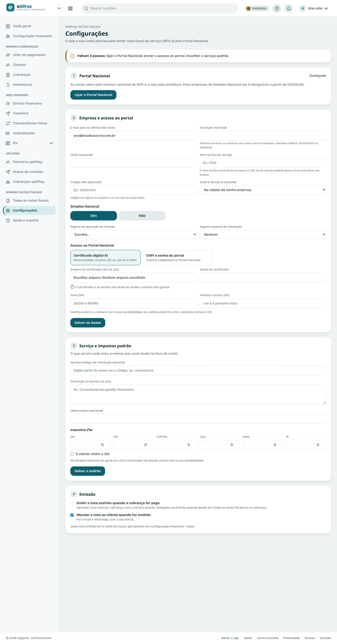Click the Todas as notas fiscais document icon
Image resolution: width=337 pixels, height=644 pixels.
tap(8, 200)
